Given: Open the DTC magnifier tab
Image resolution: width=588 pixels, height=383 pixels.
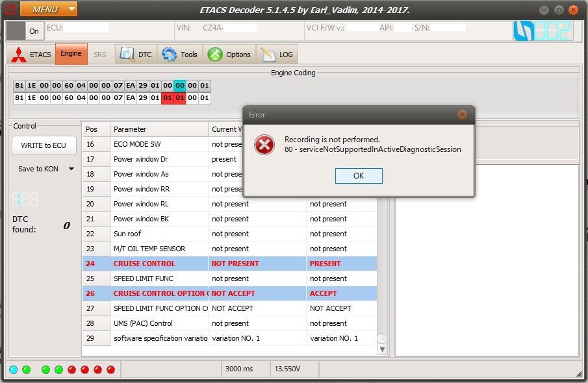Looking at the screenshot, I should (x=136, y=55).
